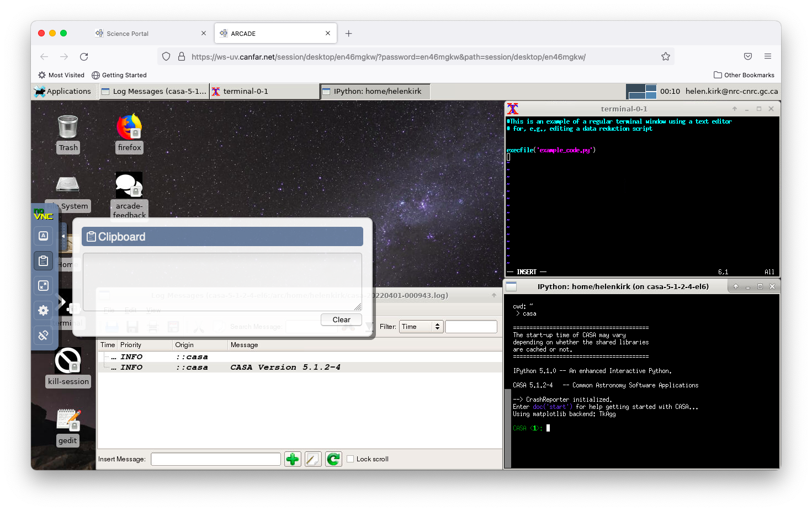Open Most Visited bookmarks
This screenshot has height=511, width=812.
coord(61,75)
